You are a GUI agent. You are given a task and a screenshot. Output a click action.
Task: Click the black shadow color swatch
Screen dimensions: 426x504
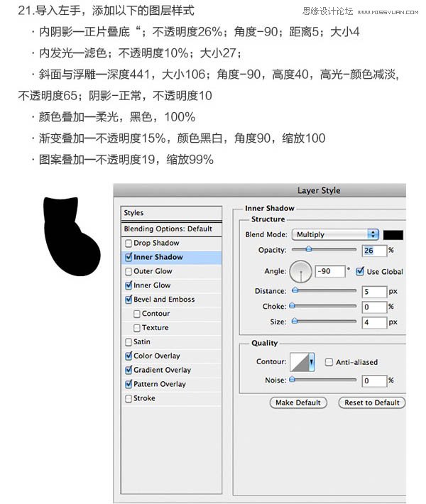(393, 235)
